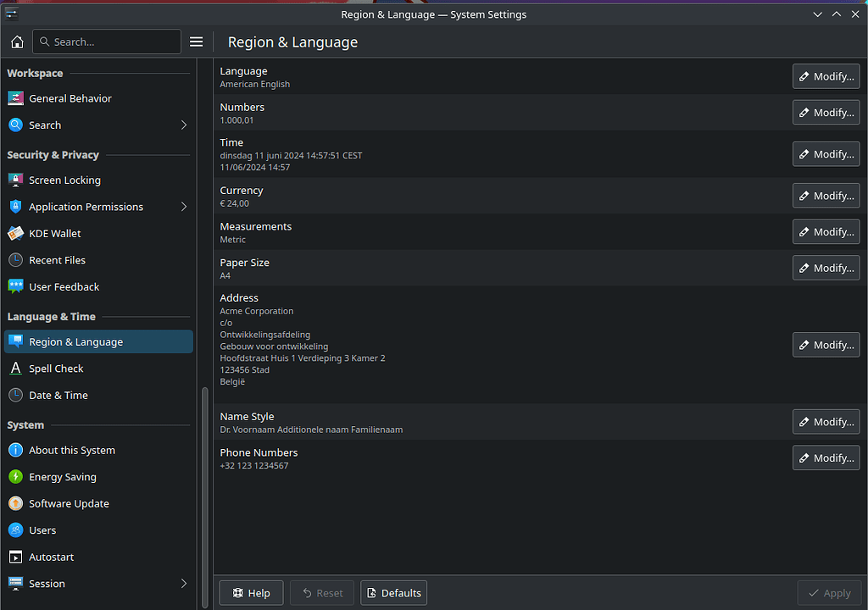Viewport: 868px width, 610px height.
Task: Open User Feedback settings
Action: pyautogui.click(x=15, y=286)
